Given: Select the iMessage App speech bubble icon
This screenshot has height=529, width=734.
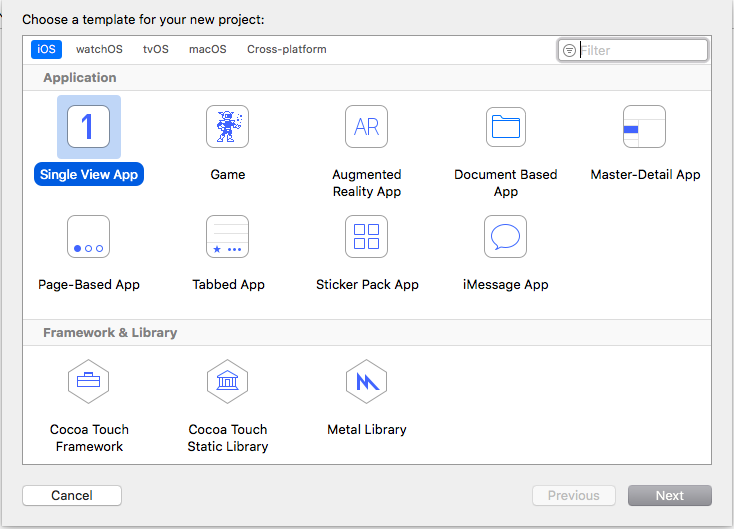Looking at the screenshot, I should click(506, 236).
